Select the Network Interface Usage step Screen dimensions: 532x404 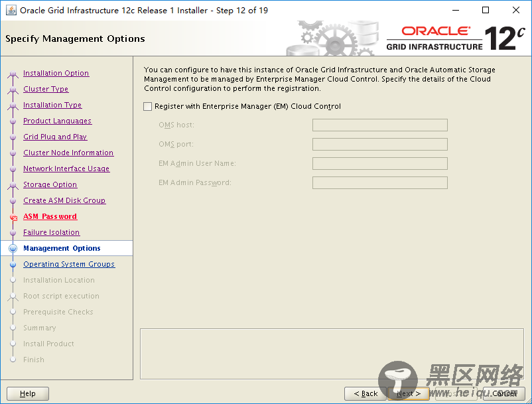click(x=66, y=169)
